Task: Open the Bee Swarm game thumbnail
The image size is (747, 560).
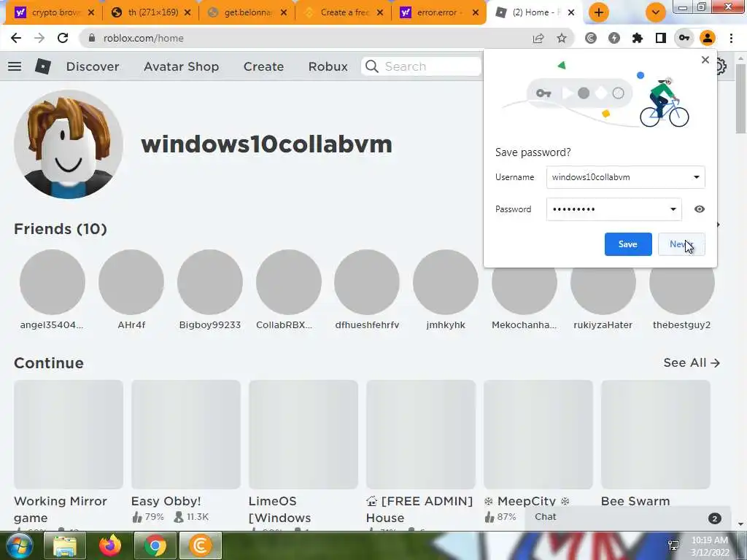Action: tap(656, 435)
